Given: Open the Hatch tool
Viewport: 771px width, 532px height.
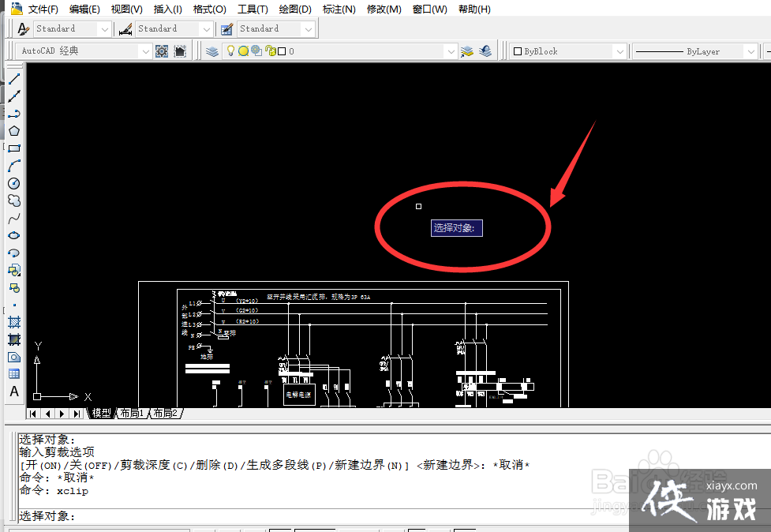Looking at the screenshot, I should [x=14, y=322].
